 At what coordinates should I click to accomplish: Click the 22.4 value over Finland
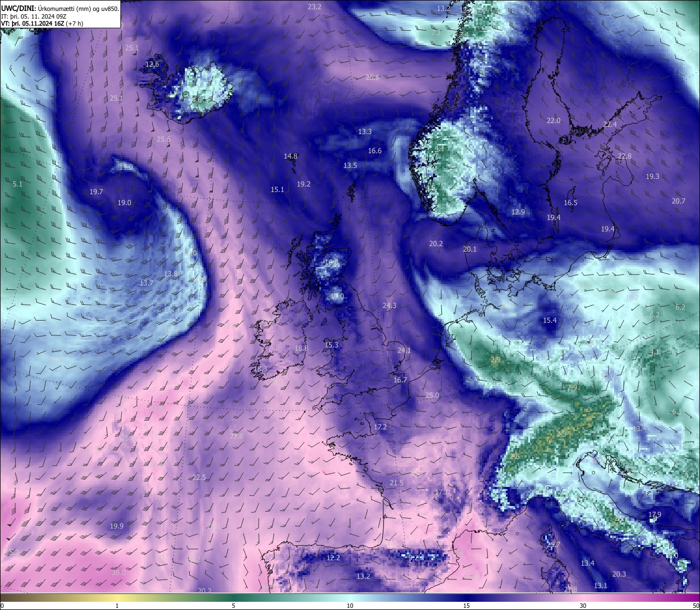610,124
